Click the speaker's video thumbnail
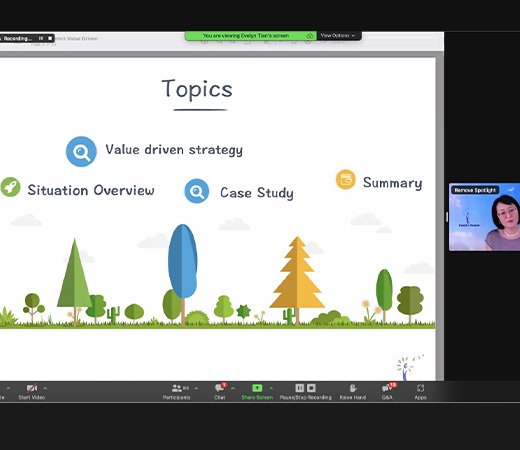Viewport: 520px width, 450px height. tap(484, 217)
